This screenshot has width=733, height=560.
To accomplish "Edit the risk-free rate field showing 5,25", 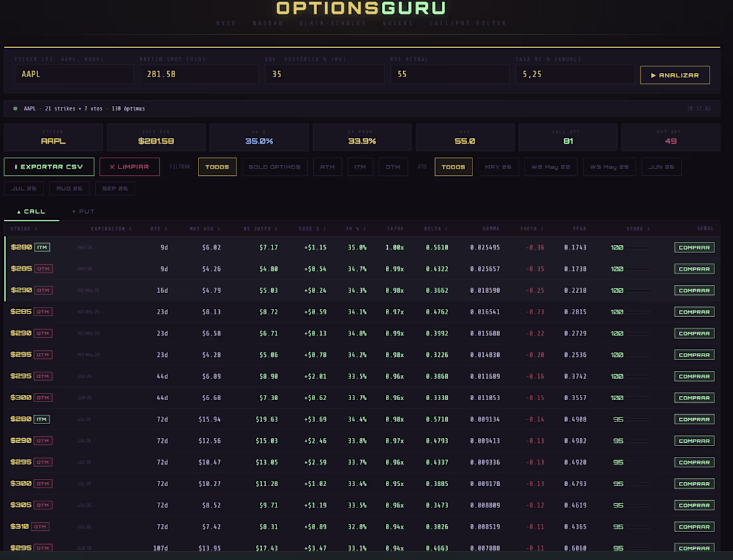I will click(575, 75).
